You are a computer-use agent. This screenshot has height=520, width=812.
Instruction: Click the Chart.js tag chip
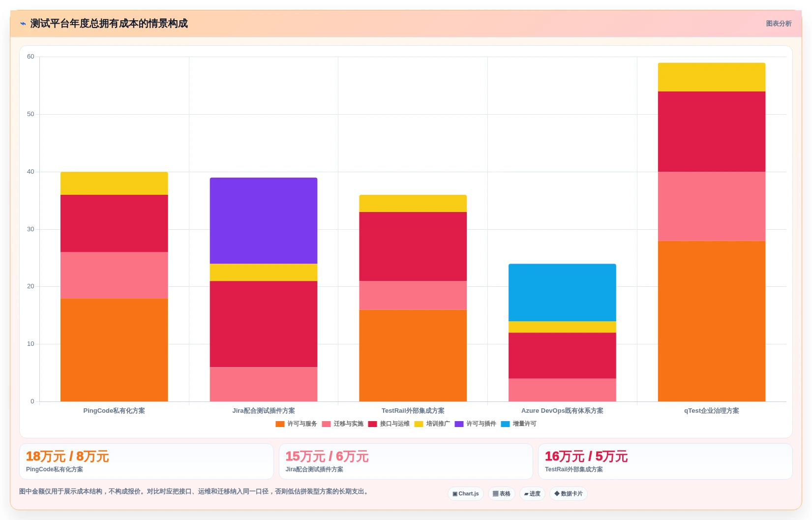tap(466, 494)
